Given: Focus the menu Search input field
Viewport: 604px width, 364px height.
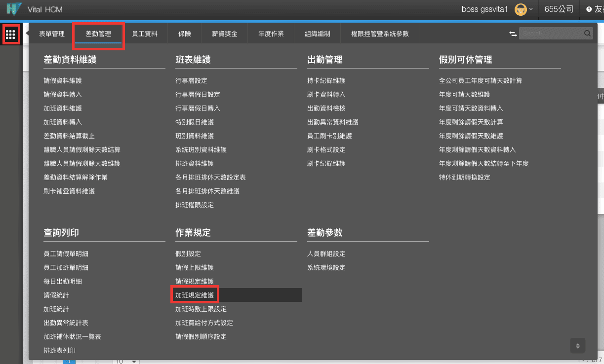Looking at the screenshot, I should [551, 34].
